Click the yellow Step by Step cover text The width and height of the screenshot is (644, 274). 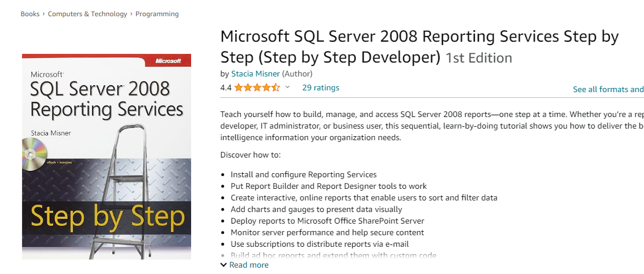point(107,217)
